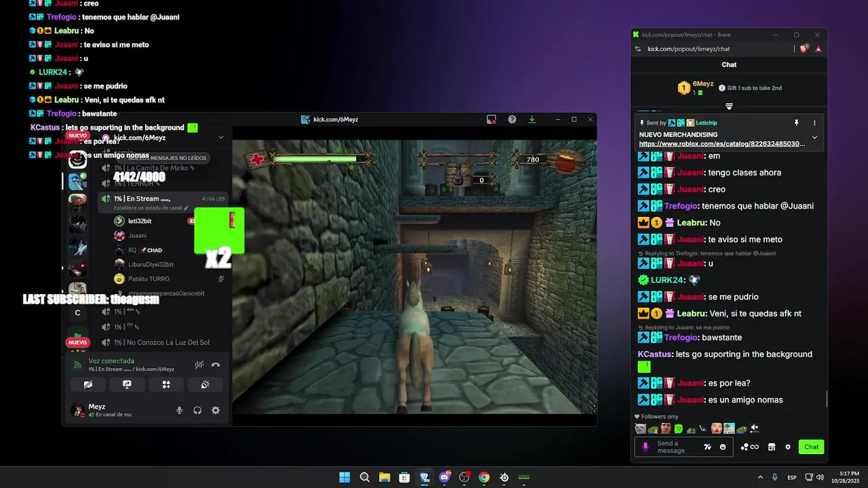Image resolution: width=868 pixels, height=488 pixels.
Task: Turn on camera in Discord voice panel
Action: pyautogui.click(x=88, y=384)
